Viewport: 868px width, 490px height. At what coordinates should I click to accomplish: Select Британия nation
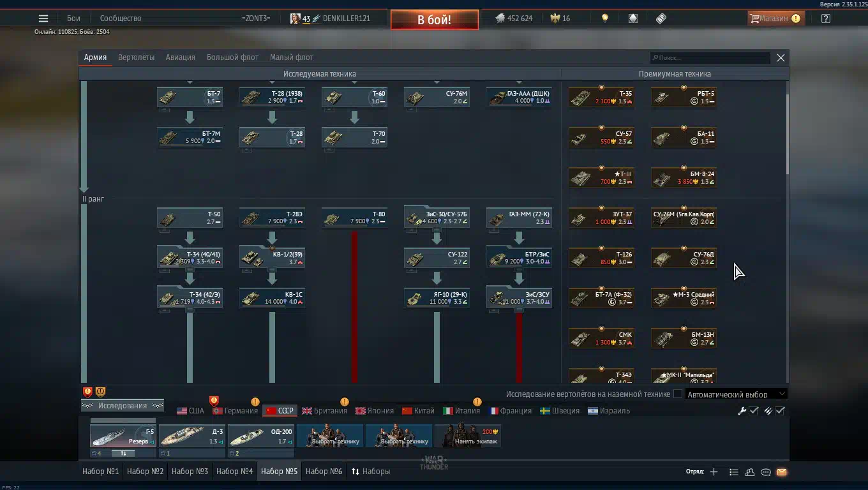[325, 411]
